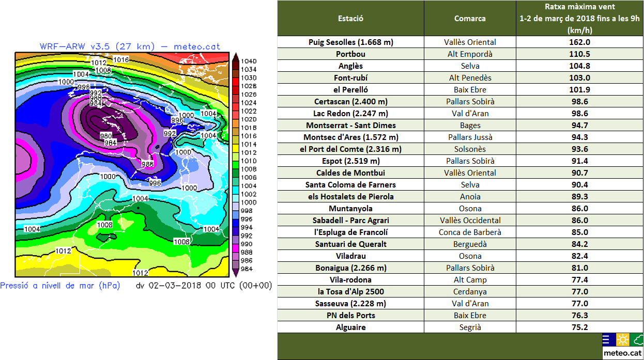The height and width of the screenshot is (360, 644).
Task: Click the Ratxa màxima vent column header
Action: (579, 18)
